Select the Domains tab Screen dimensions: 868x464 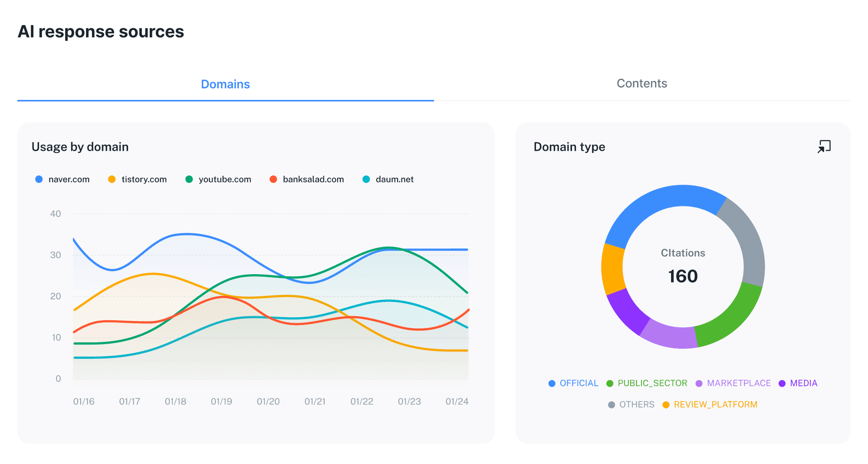(x=225, y=84)
